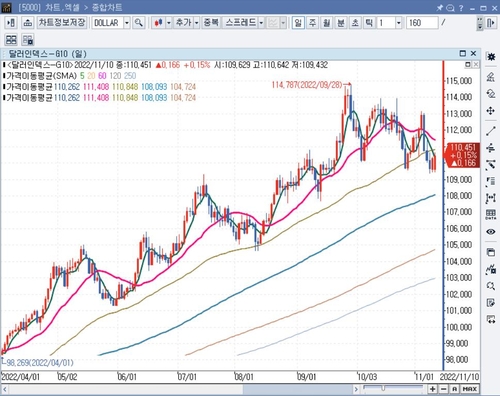This screenshot has width=500, height=396.
Task: Click the MAX button at bottom right
Action: 470,389
